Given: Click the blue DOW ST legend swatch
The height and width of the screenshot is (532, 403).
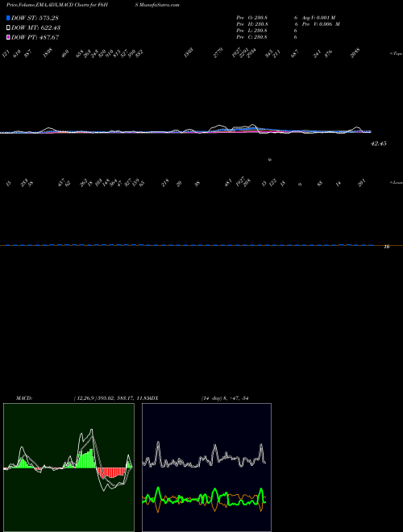Looking at the screenshot, I should click(8, 18).
